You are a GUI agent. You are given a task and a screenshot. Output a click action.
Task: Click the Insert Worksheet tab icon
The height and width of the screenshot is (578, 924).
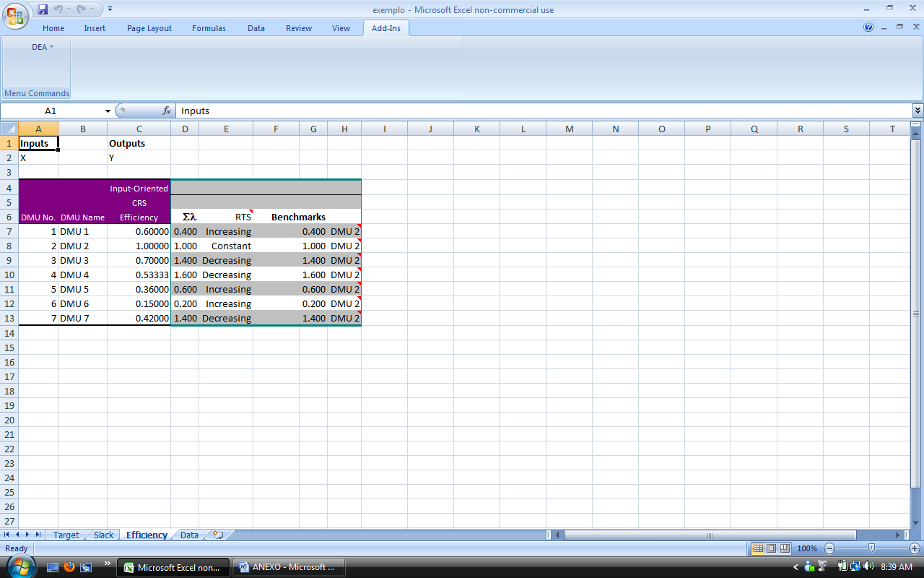[218, 535]
